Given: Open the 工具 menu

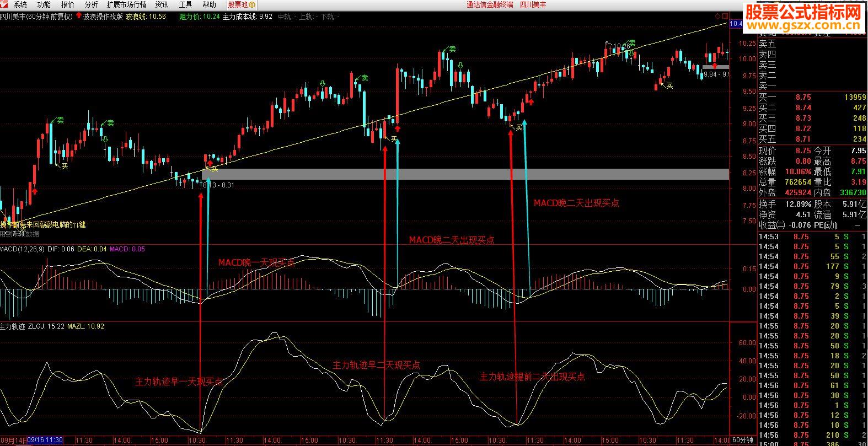Looking at the screenshot, I should (185, 4).
